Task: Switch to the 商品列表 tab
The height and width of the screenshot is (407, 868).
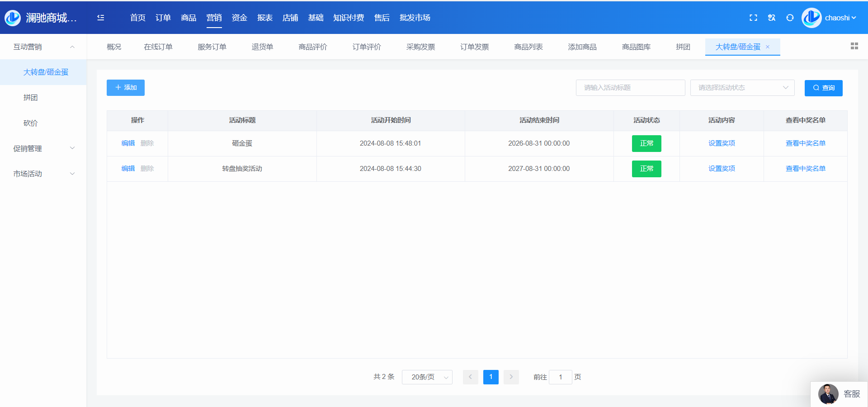Action: [x=528, y=47]
